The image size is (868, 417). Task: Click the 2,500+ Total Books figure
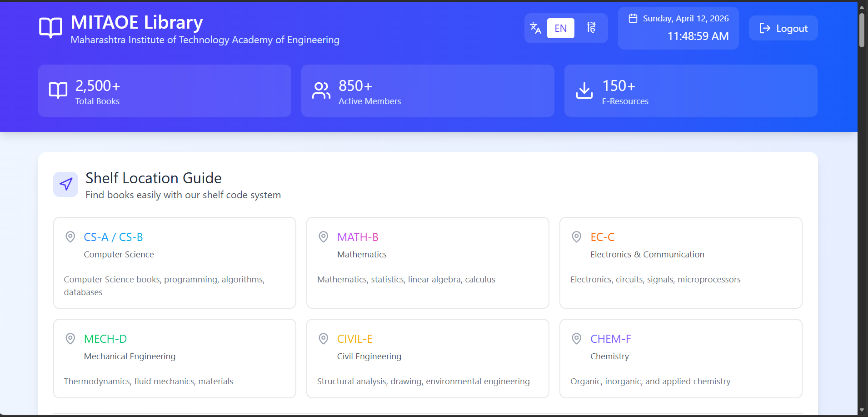point(98,85)
